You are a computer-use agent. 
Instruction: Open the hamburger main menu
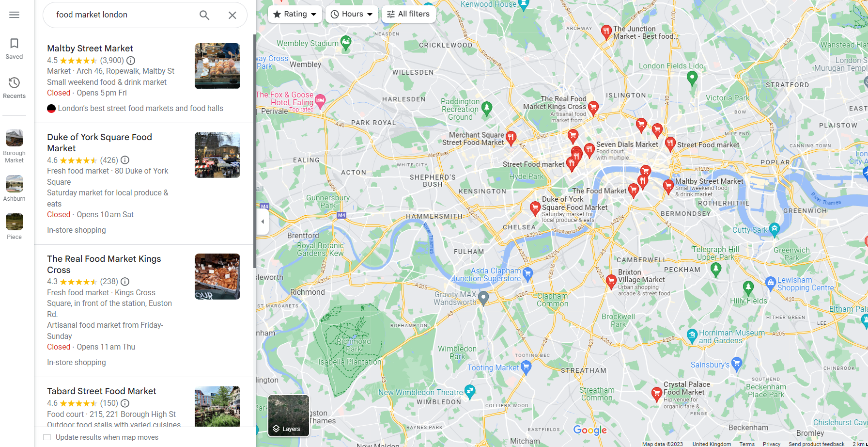tap(15, 15)
